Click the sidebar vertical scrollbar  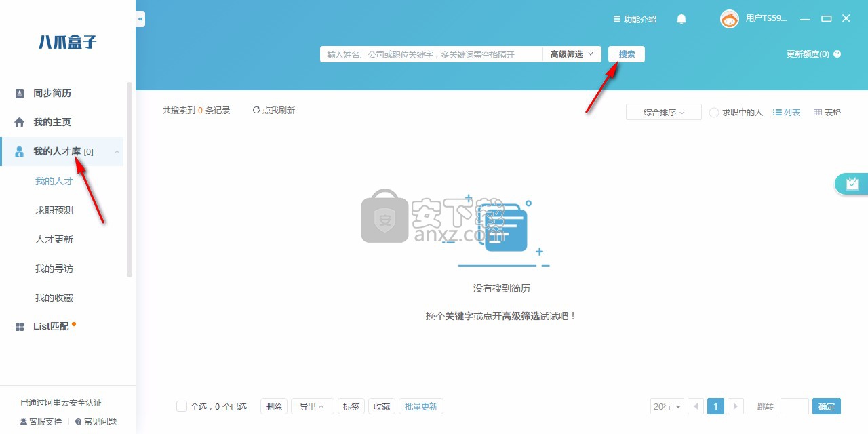point(129,179)
